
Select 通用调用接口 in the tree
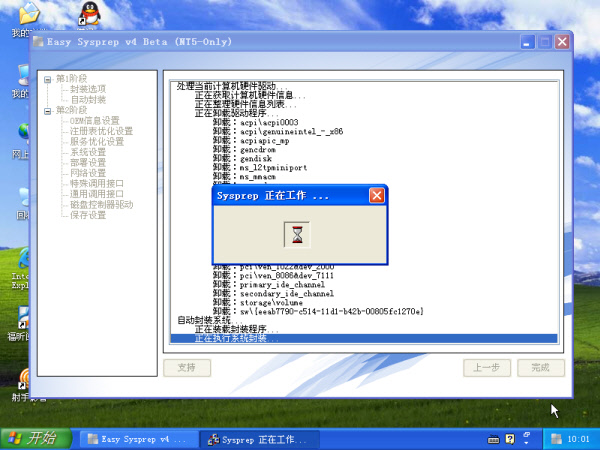(97, 194)
